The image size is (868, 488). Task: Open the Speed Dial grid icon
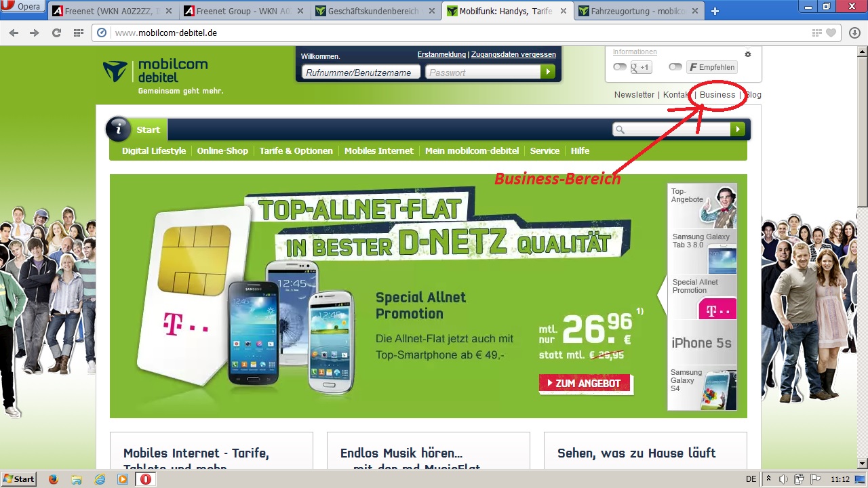point(79,33)
